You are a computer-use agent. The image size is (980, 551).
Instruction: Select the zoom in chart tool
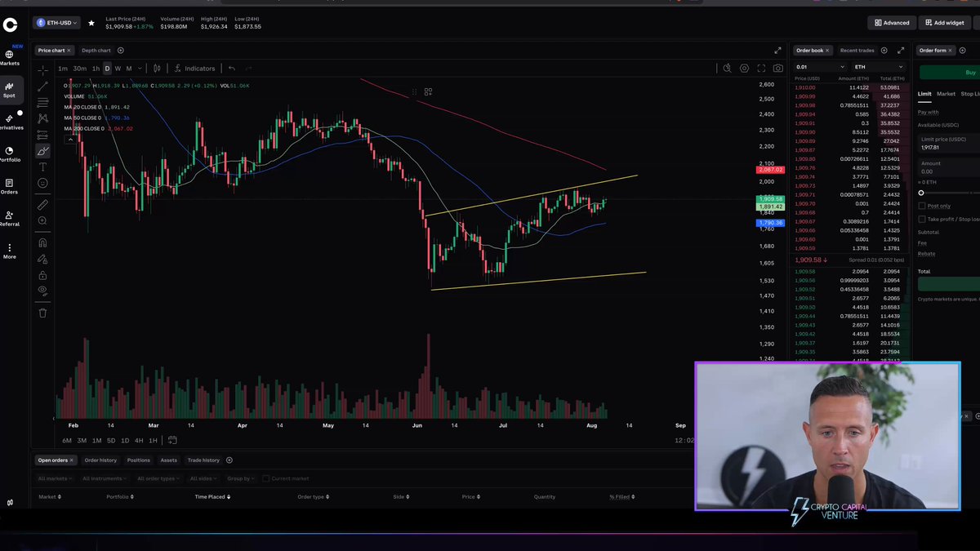(x=42, y=220)
